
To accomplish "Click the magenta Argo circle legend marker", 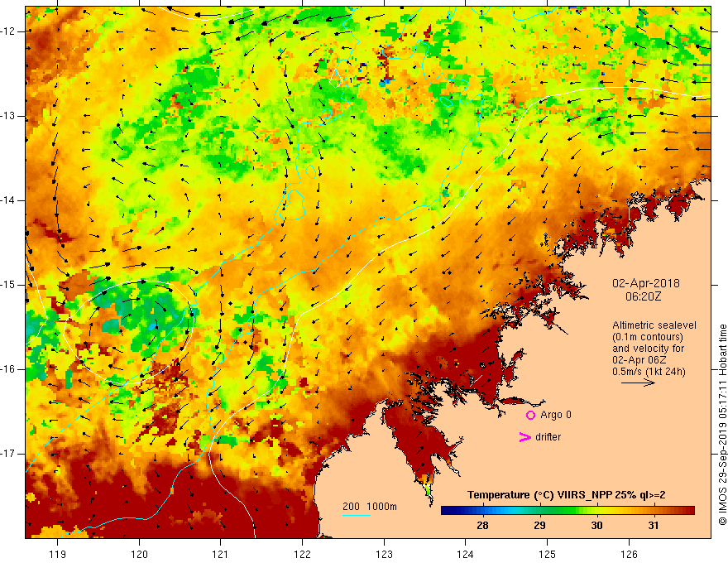I will [530, 416].
